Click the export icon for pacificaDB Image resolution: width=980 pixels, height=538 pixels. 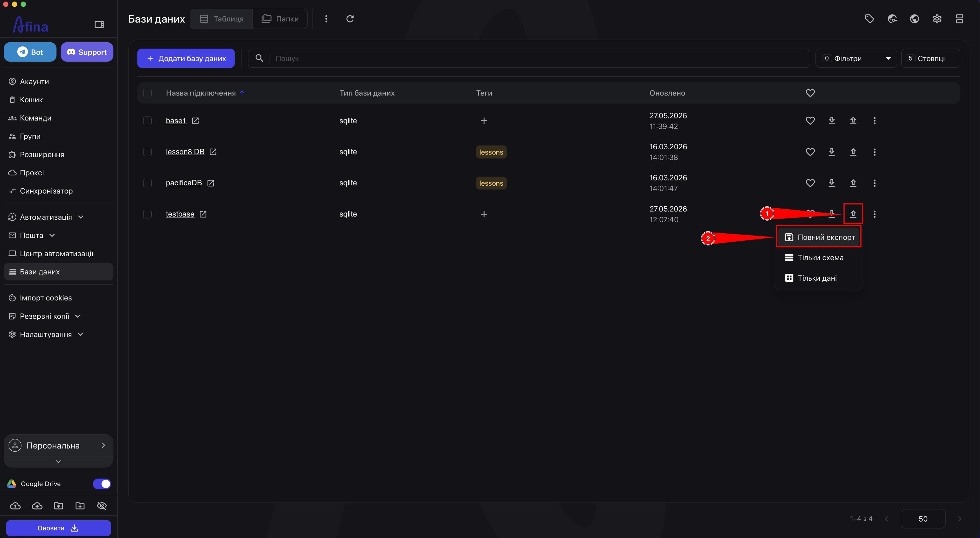853,183
